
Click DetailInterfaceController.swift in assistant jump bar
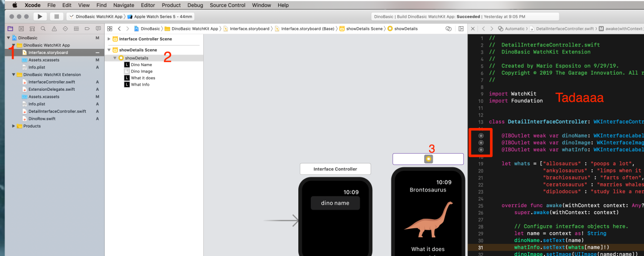pos(561,29)
